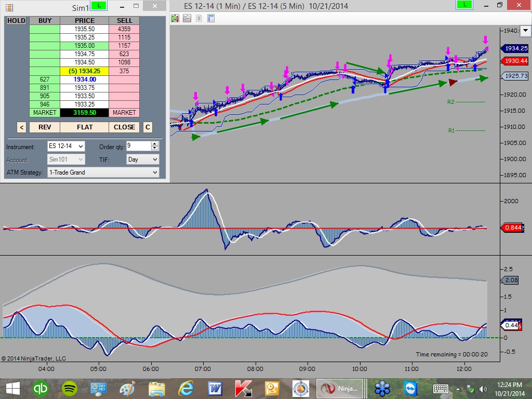Click the buy cell showing 891
This screenshot has height=399, width=532.
tap(45, 87)
